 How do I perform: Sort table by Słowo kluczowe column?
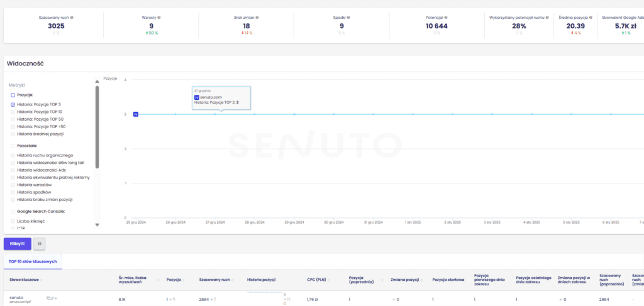tap(25, 279)
